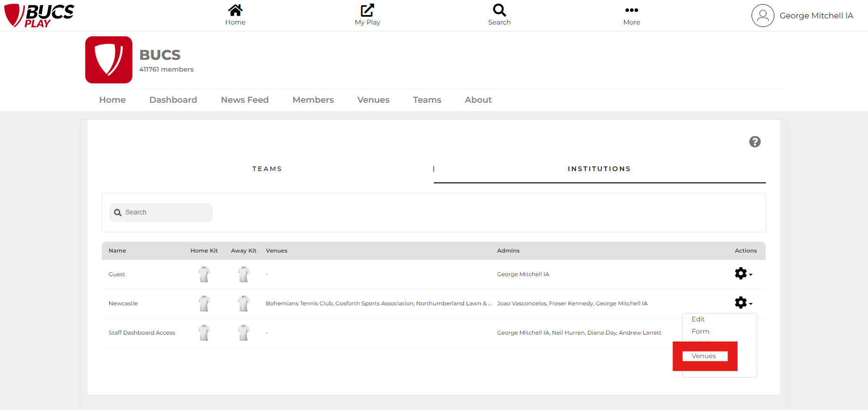
Task: Click the Guest row home kit shirt
Action: [x=204, y=274]
